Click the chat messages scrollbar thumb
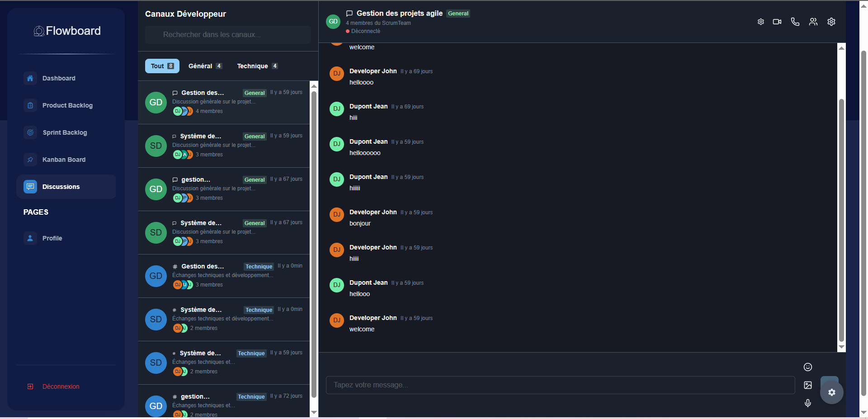This screenshot has width=868, height=419. (841, 220)
